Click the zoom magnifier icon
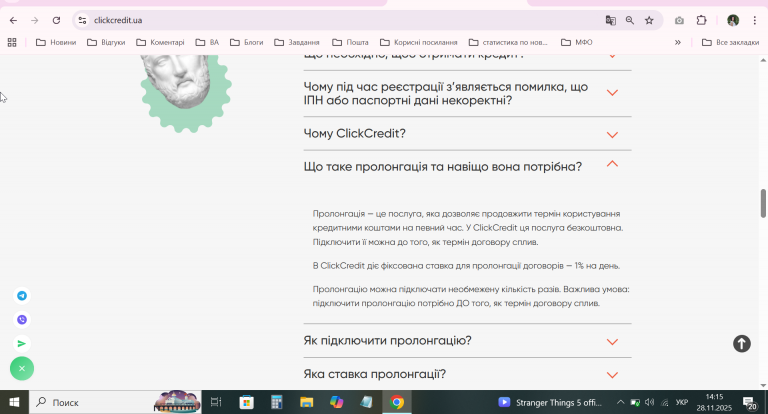 [x=630, y=20]
